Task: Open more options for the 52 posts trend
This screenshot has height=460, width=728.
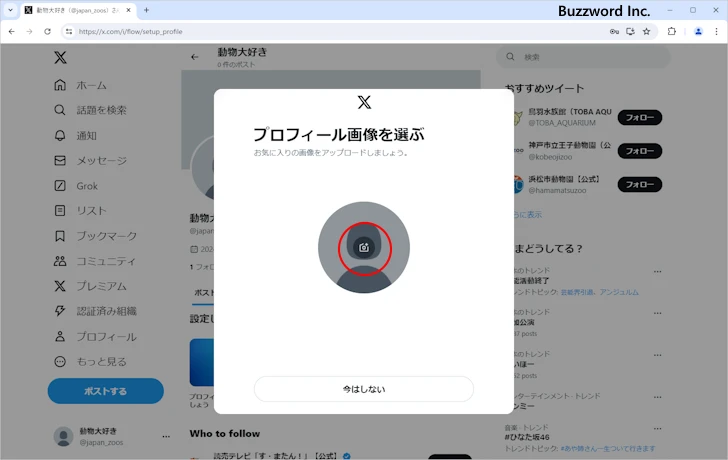Action: (x=657, y=355)
